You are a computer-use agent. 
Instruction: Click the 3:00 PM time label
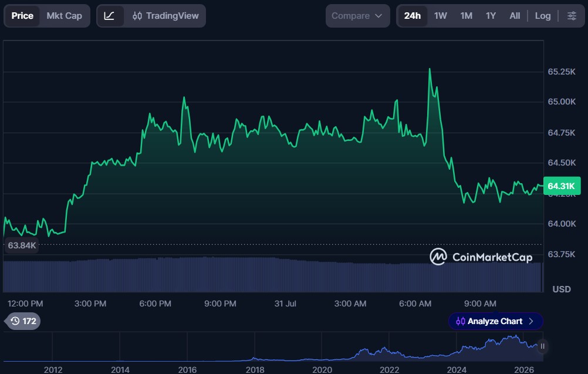[90, 304]
